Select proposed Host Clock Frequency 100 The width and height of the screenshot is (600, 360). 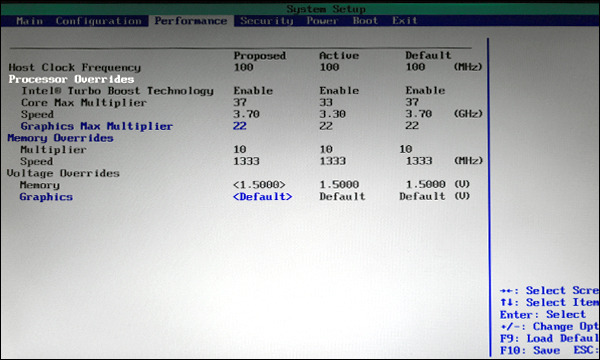click(x=243, y=67)
